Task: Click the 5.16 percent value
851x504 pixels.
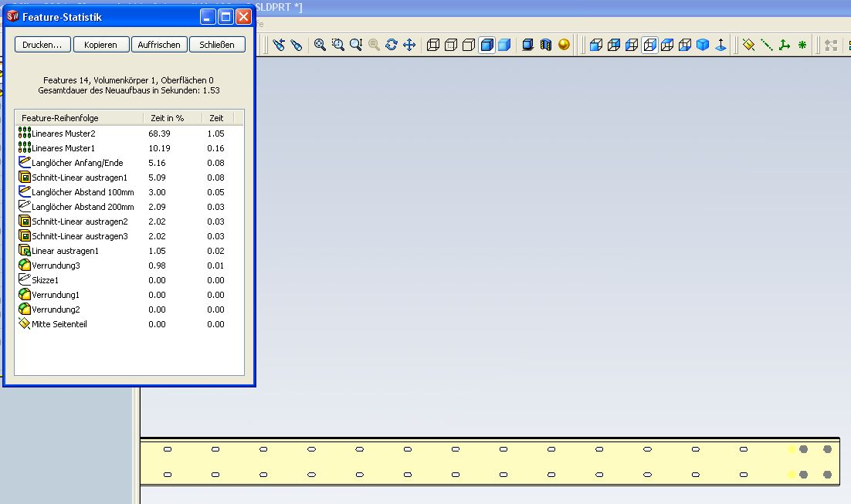Action: [x=157, y=163]
